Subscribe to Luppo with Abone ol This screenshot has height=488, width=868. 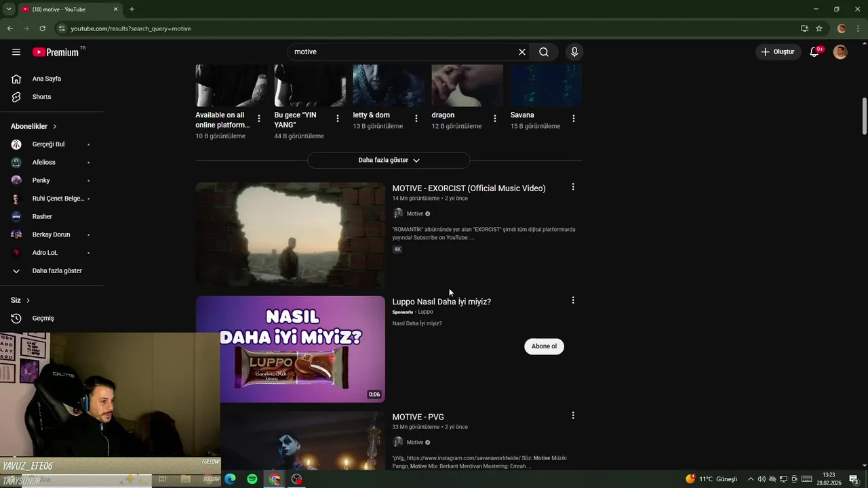point(544,346)
